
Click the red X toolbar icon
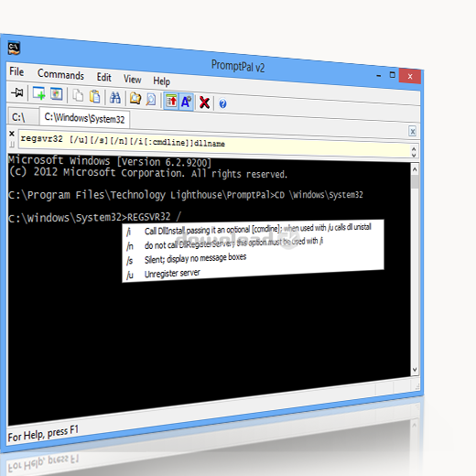point(204,103)
